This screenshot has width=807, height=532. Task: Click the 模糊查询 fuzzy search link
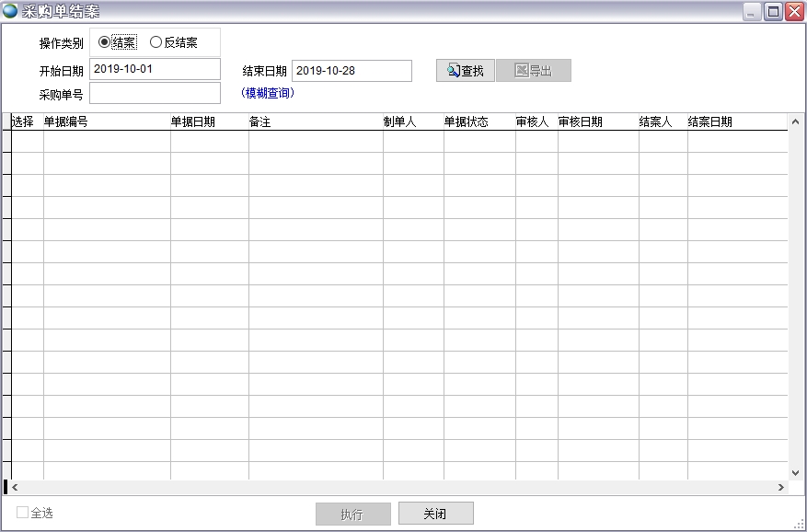click(268, 93)
